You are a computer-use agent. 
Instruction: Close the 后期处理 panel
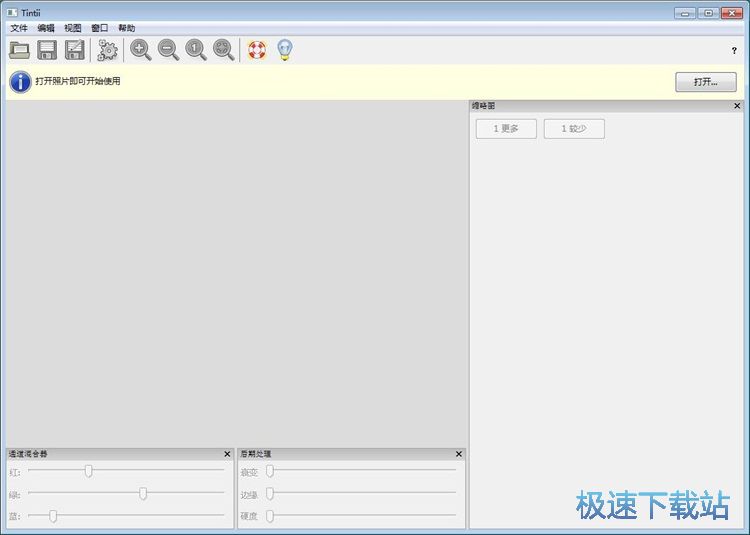click(x=459, y=454)
